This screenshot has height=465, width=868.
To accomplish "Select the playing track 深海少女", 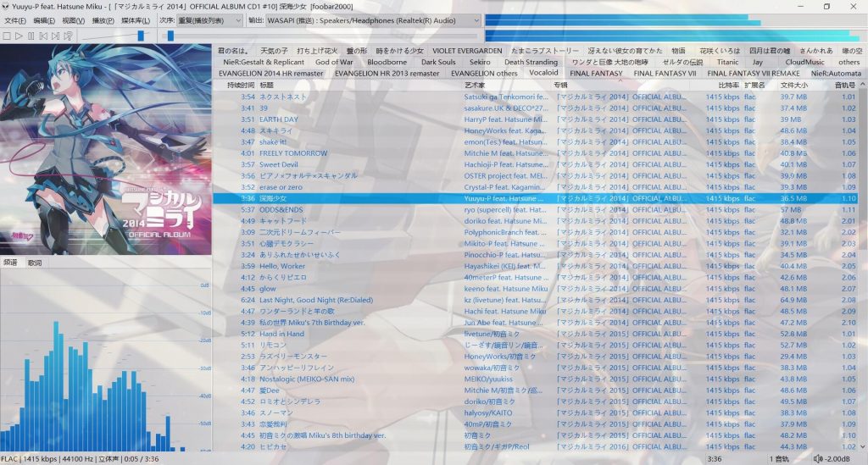I will coord(536,198).
